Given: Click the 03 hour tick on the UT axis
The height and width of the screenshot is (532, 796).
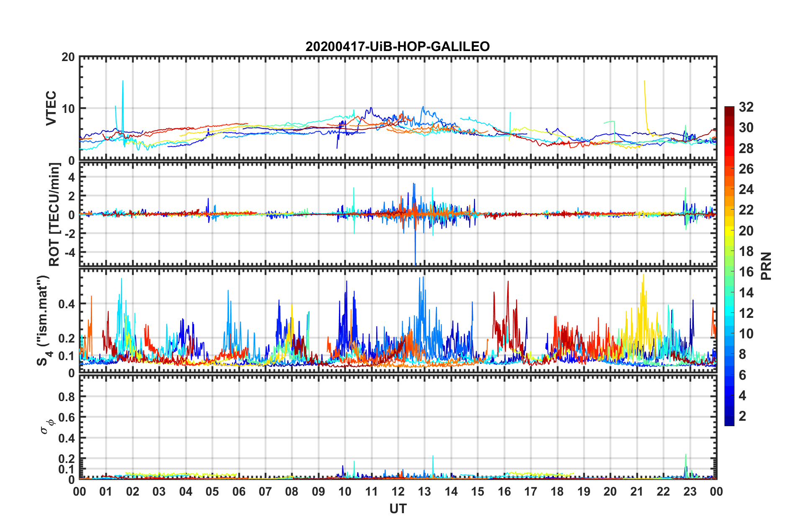Looking at the screenshot, I should [159, 491].
